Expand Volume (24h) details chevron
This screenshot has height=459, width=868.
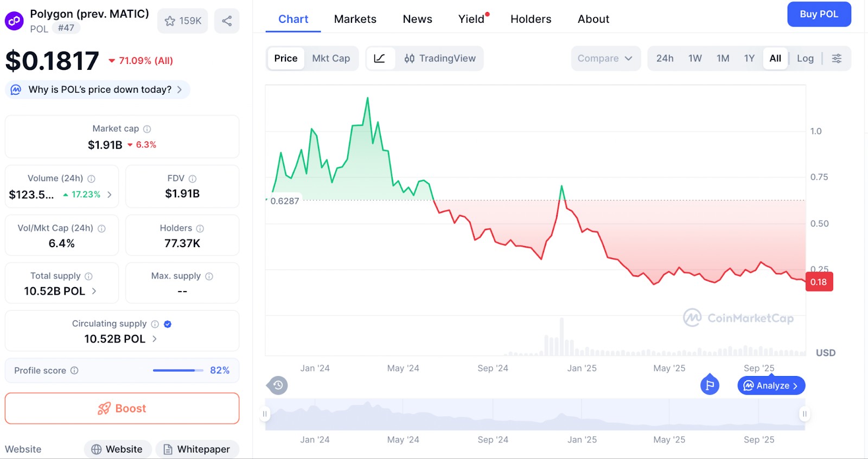point(110,195)
